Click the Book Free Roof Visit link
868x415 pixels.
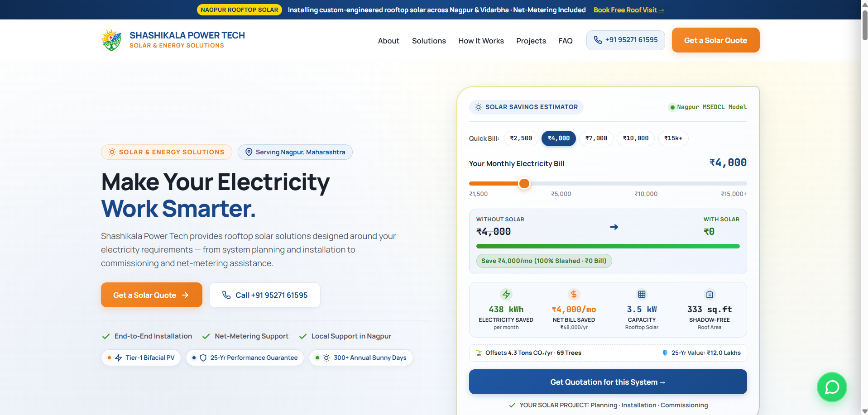pos(628,10)
